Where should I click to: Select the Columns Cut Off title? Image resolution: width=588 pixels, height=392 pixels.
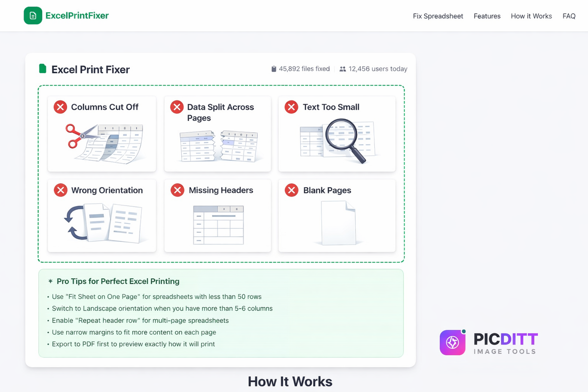[x=105, y=107]
